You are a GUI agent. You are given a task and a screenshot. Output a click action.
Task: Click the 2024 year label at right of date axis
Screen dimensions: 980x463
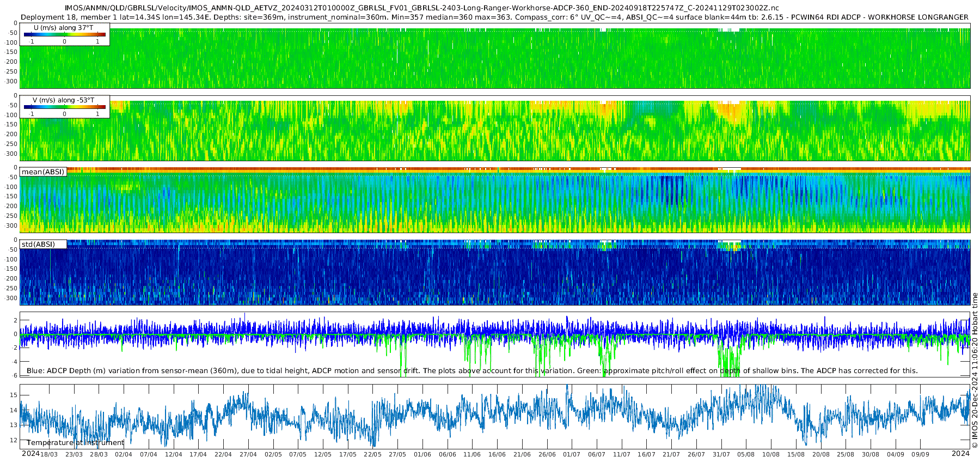coord(960,454)
